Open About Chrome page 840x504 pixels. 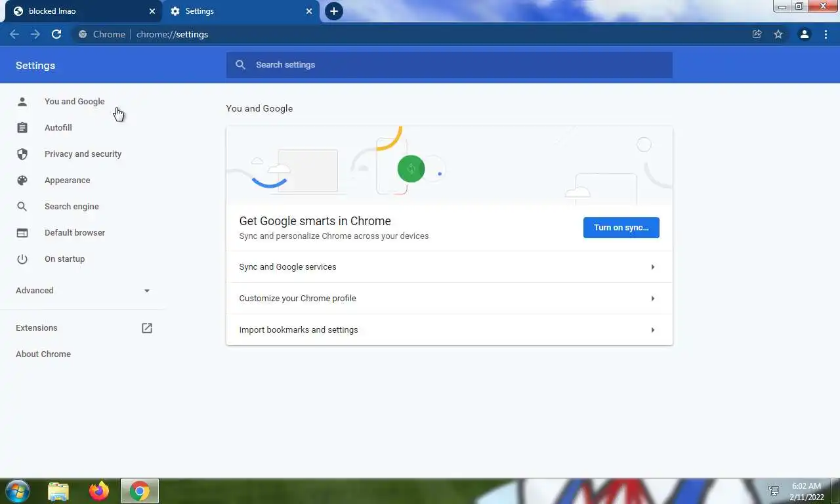click(x=43, y=354)
